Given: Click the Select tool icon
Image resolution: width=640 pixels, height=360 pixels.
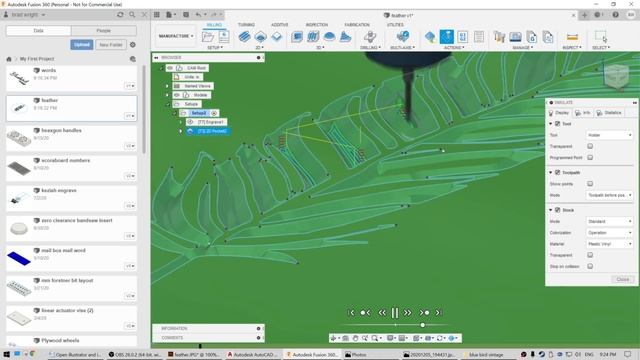Looking at the screenshot, I should tap(601, 37).
